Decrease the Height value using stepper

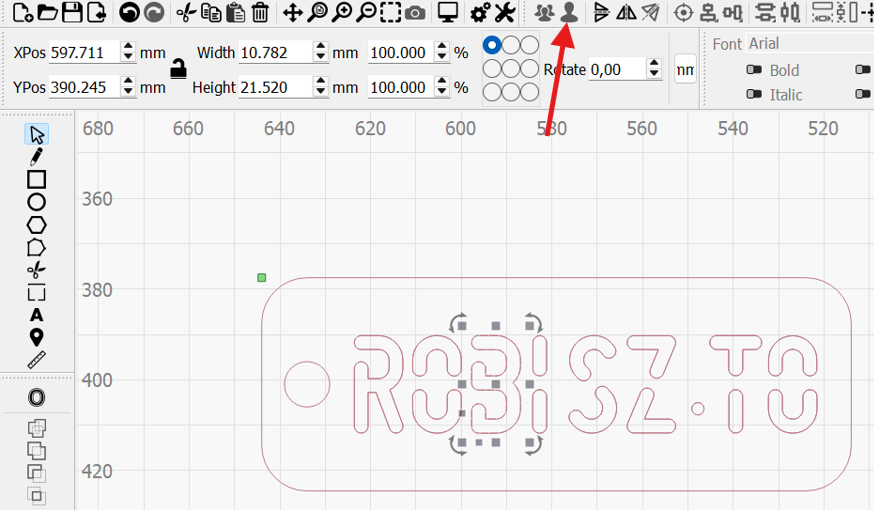pyautogui.click(x=320, y=93)
